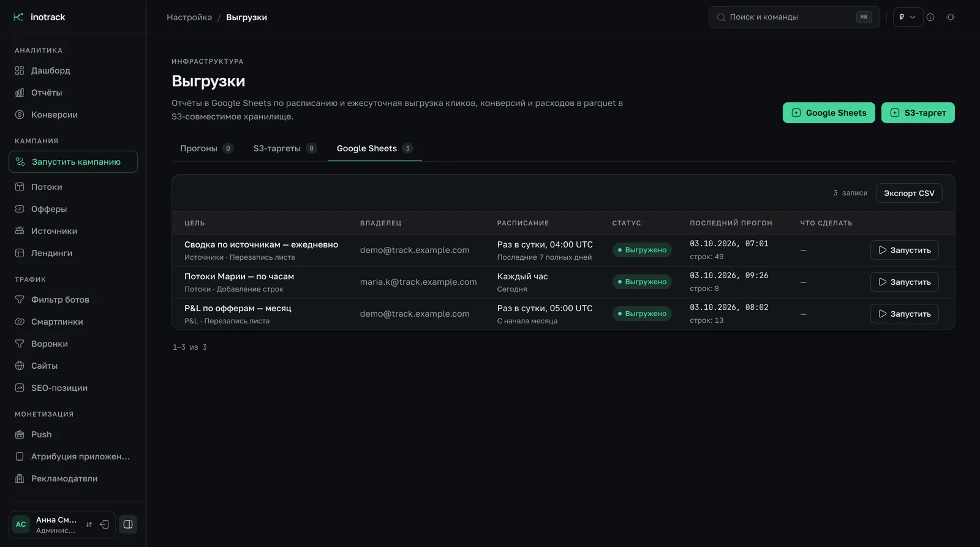Run the Потоки Марии export
Image resolution: width=980 pixels, height=547 pixels.
(x=904, y=282)
